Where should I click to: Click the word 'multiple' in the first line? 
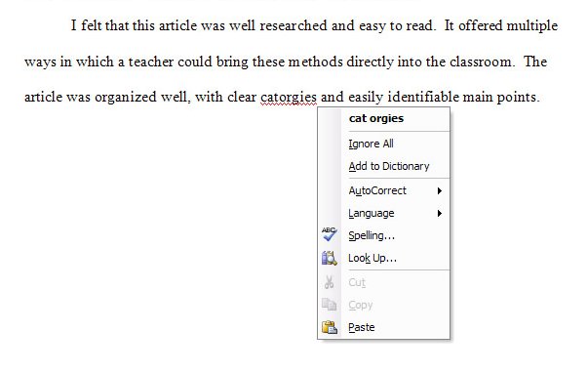tap(531, 26)
